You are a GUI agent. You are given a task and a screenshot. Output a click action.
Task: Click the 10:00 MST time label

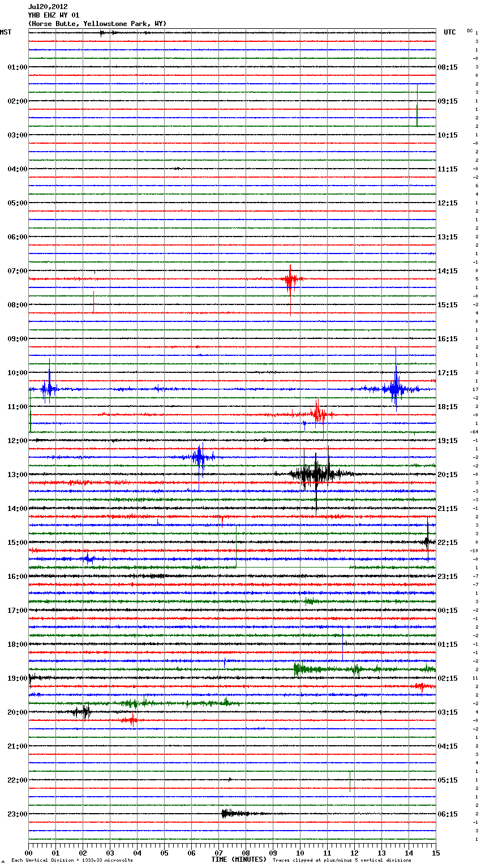(x=17, y=373)
